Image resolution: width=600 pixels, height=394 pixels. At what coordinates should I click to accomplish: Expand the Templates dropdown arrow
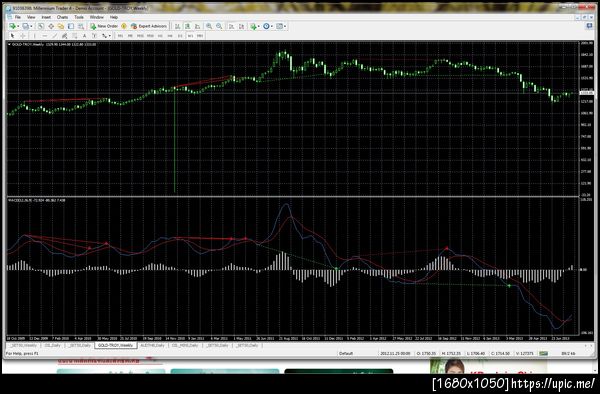point(285,26)
